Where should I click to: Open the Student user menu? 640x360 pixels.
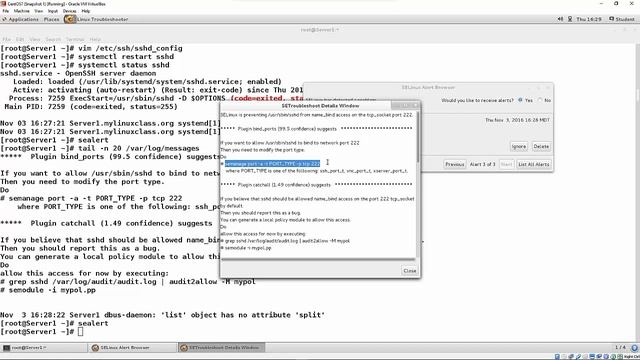pyautogui.click(x=622, y=19)
